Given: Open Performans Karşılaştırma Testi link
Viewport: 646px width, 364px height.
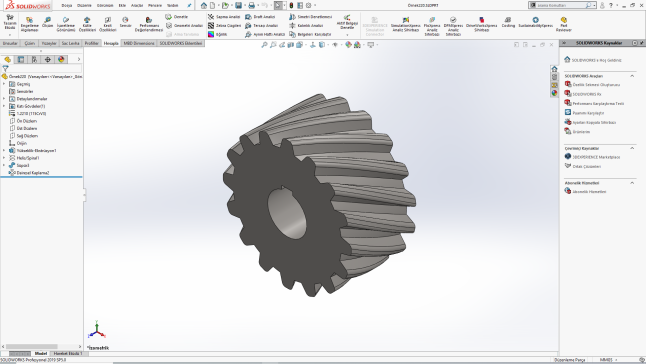Looking at the screenshot, I should 598,103.
